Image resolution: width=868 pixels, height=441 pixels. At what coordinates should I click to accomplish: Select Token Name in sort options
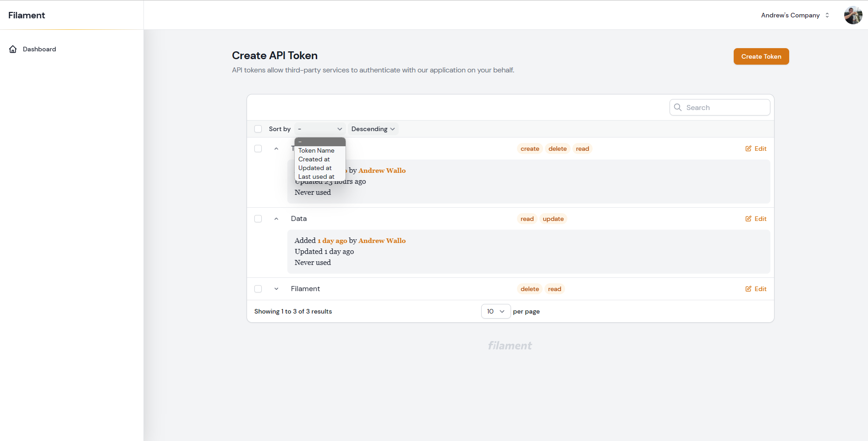tap(316, 150)
